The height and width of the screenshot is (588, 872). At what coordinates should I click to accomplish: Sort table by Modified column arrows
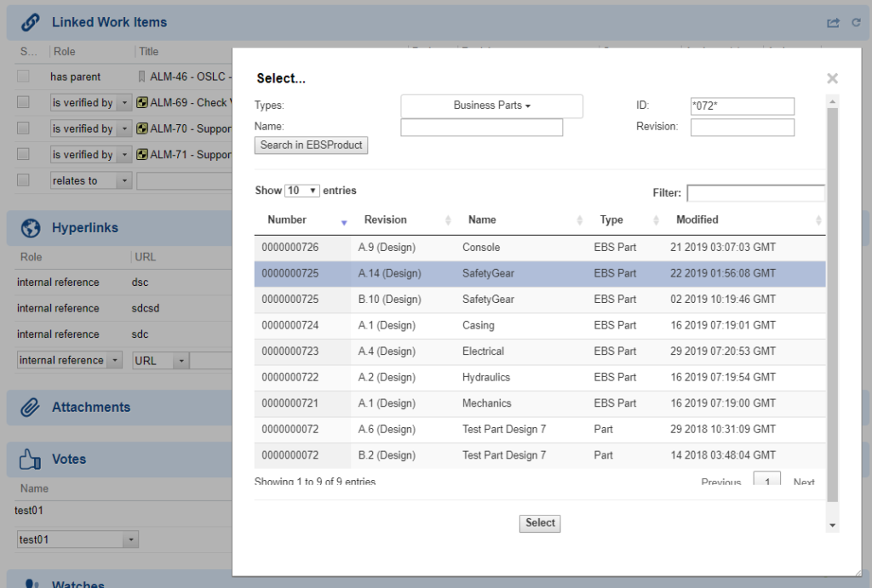[818, 220]
